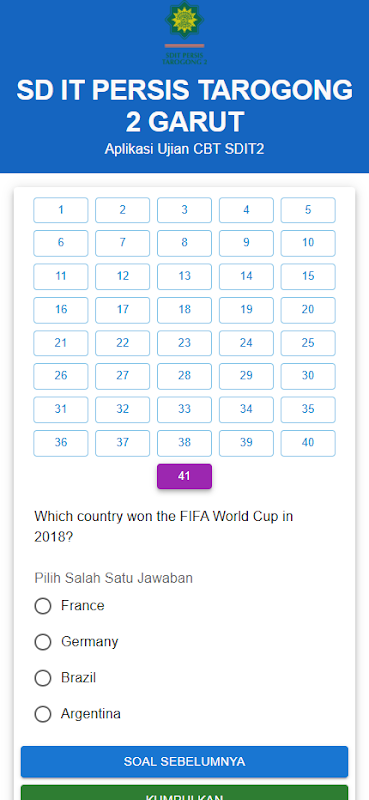Jump to question number 1

pos(61,210)
